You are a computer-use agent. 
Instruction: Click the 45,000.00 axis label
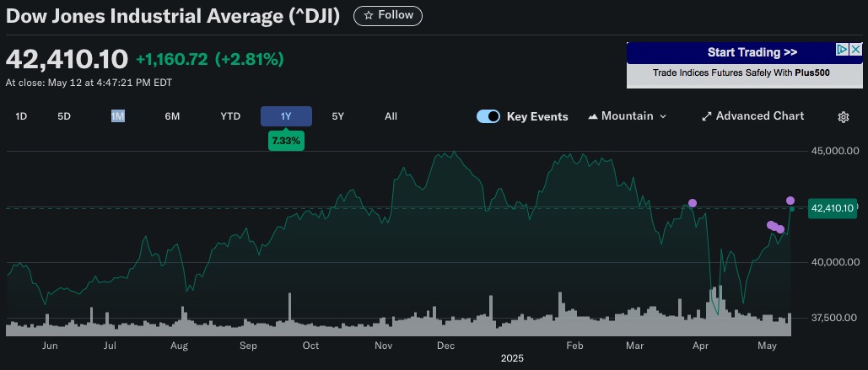(835, 151)
